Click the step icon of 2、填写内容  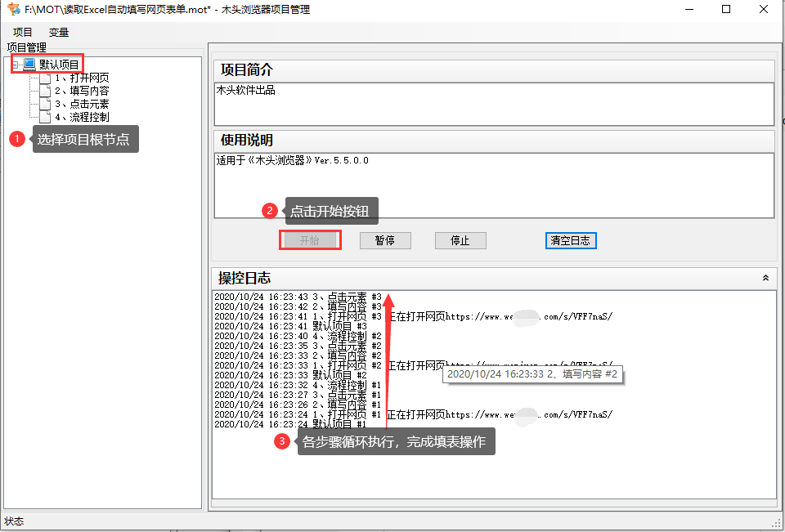[x=44, y=90]
